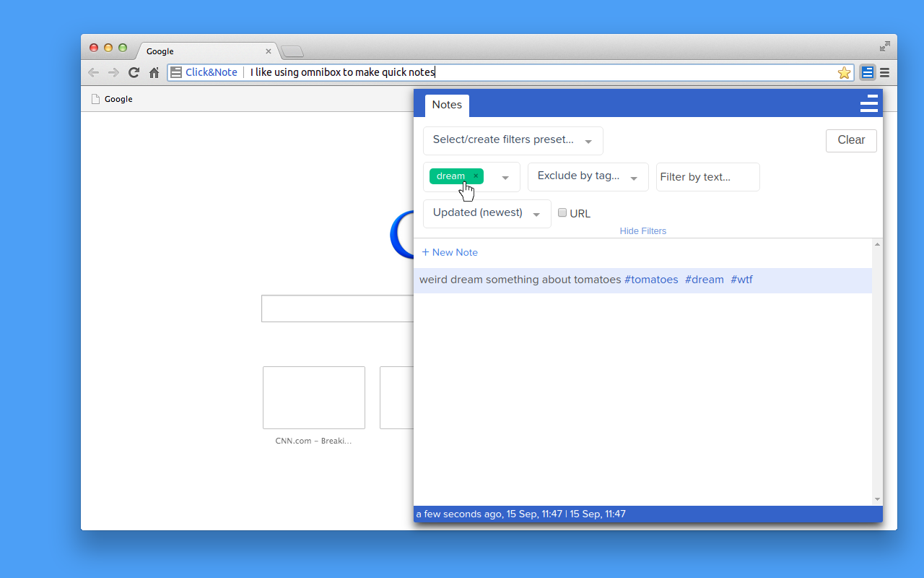The height and width of the screenshot is (578, 924).
Task: Click the browser back arrow
Action: [x=93, y=72]
